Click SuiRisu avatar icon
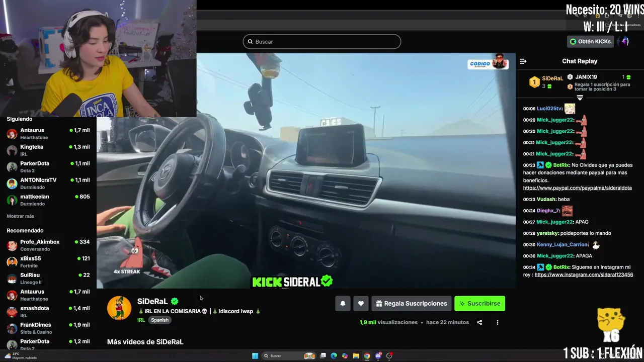 [12, 279]
